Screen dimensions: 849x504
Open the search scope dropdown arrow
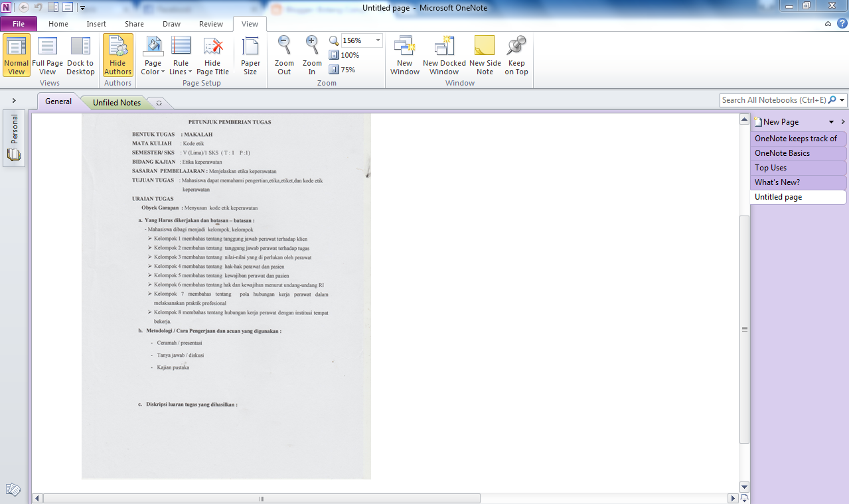843,100
